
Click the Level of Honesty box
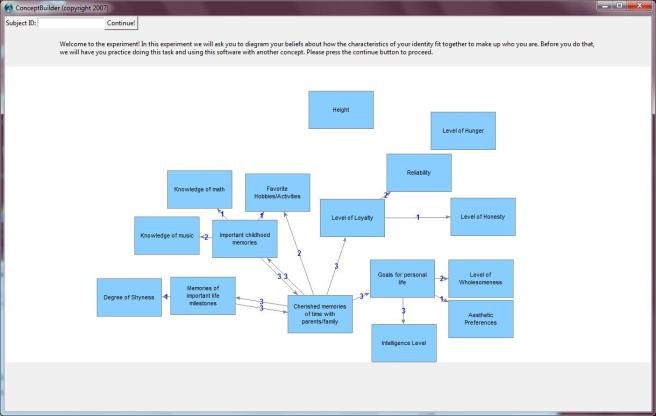[x=483, y=217]
